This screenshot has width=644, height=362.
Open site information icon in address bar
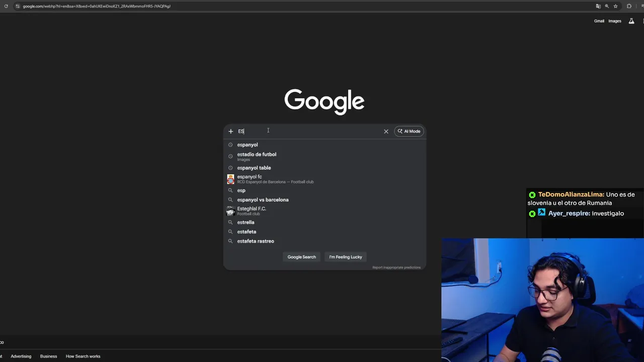(17, 6)
